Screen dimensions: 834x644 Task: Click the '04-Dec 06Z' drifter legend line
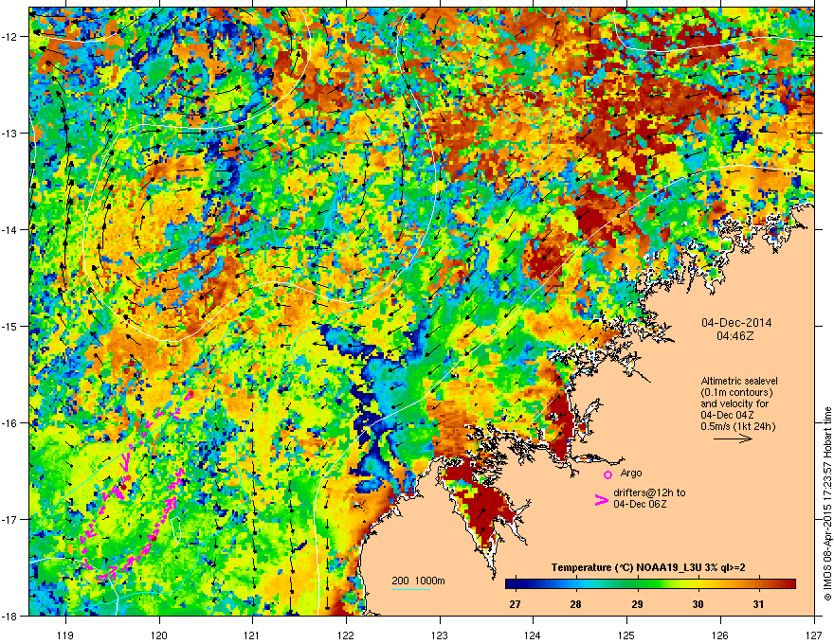(640, 504)
